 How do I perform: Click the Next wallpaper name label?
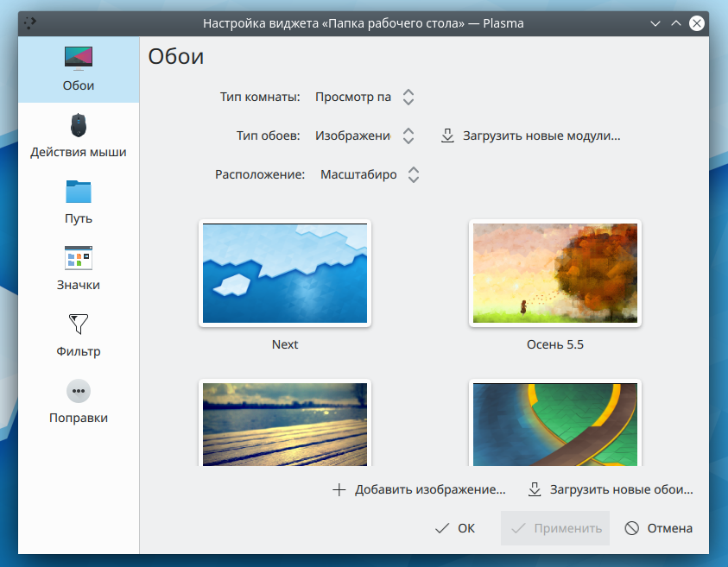[x=285, y=344]
